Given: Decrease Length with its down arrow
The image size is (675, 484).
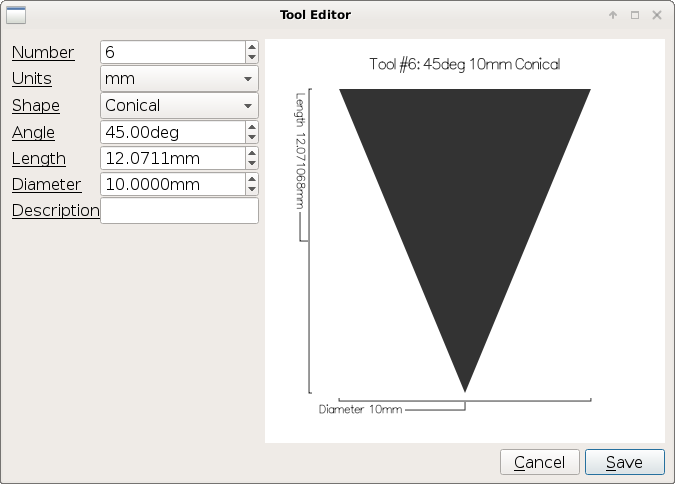Looking at the screenshot, I should [x=252, y=164].
